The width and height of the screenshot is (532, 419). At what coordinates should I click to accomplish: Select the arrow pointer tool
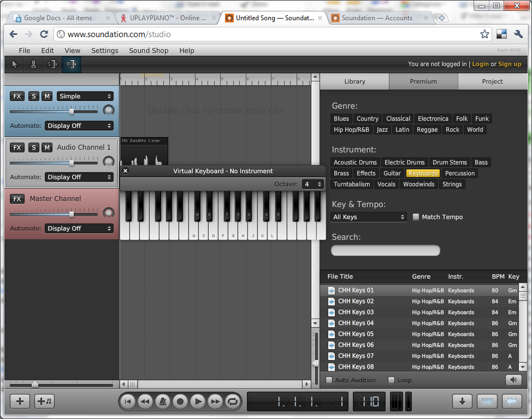click(x=14, y=64)
